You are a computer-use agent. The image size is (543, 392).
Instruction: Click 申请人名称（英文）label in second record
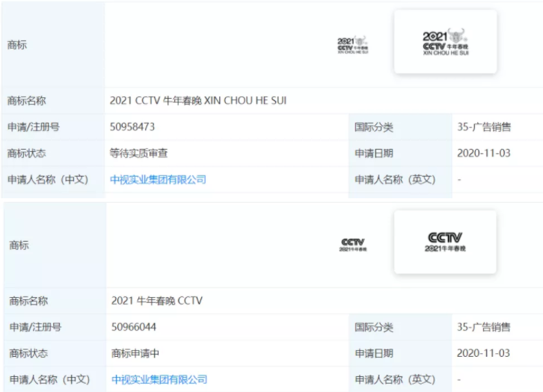(x=395, y=379)
